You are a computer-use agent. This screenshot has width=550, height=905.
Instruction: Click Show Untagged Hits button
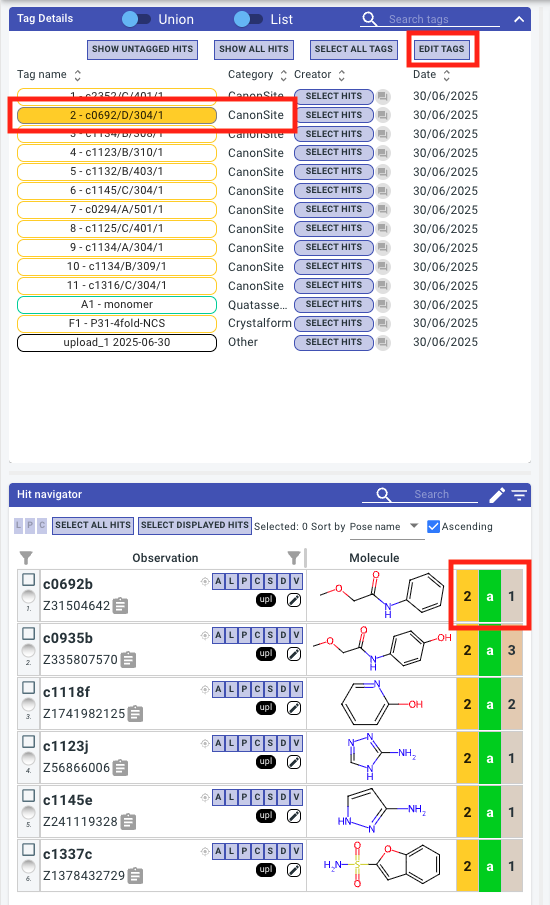(x=143, y=49)
